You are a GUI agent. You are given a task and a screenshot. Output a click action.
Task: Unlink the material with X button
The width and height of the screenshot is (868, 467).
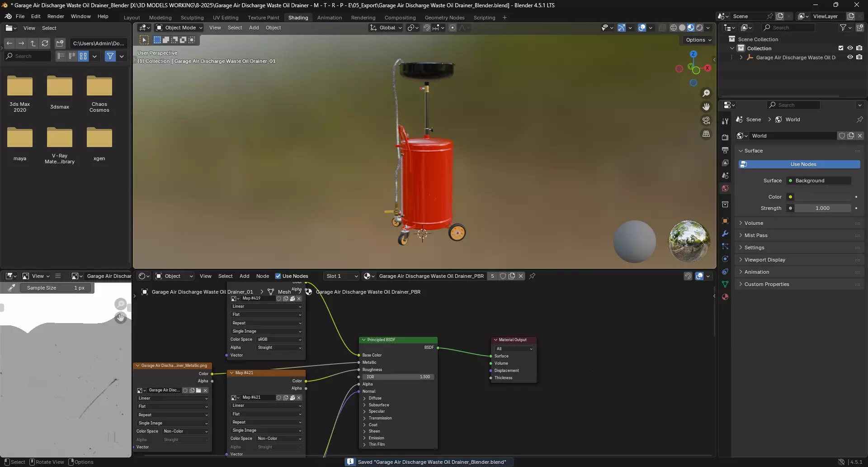pos(521,276)
